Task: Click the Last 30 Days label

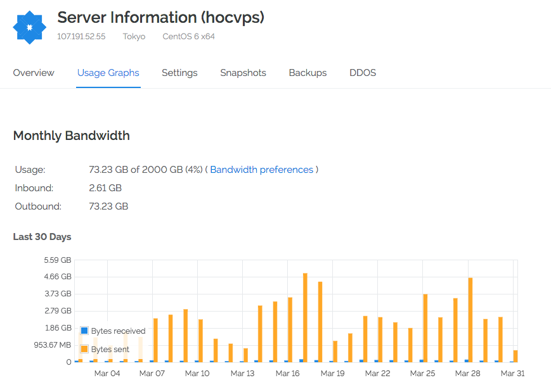Action: point(42,237)
